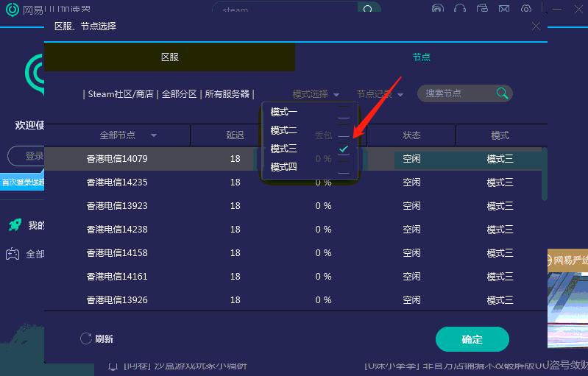The width and height of the screenshot is (588, 376).
Task: Expand the 节点记录 dropdown
Action: tap(380, 94)
